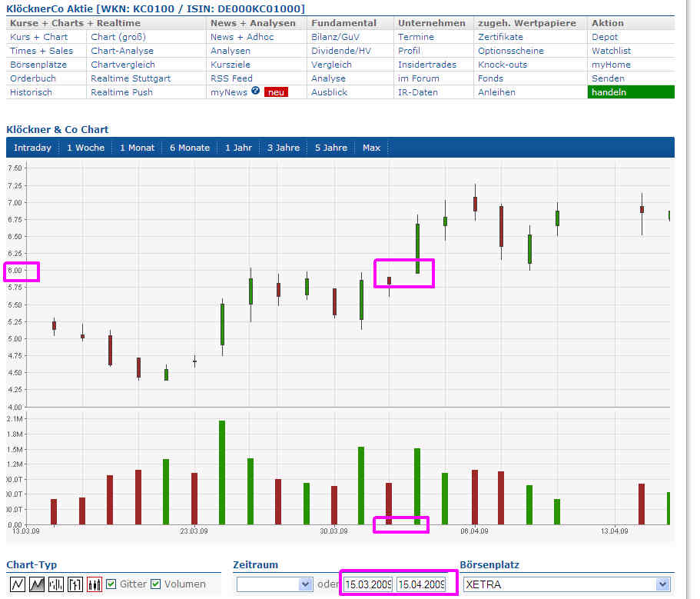Open the Insidertrades link
This screenshot has width=700, height=599.
[x=427, y=65]
